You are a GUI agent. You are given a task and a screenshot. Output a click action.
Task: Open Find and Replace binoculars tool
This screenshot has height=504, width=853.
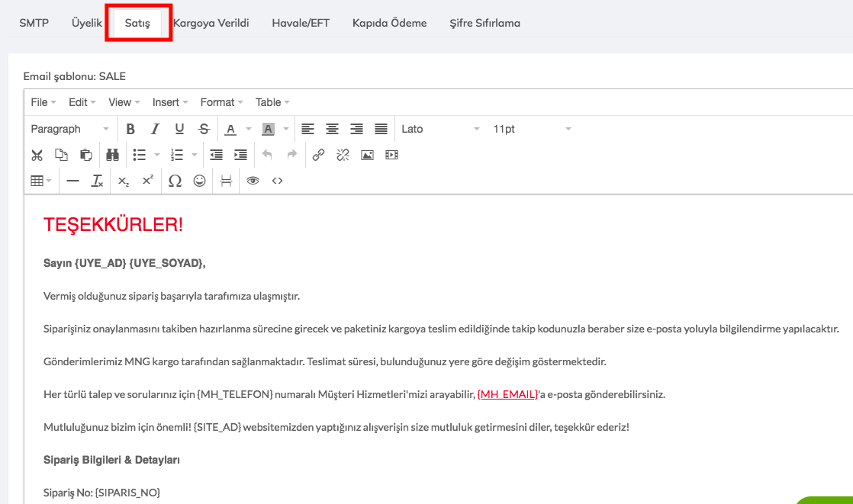click(112, 155)
